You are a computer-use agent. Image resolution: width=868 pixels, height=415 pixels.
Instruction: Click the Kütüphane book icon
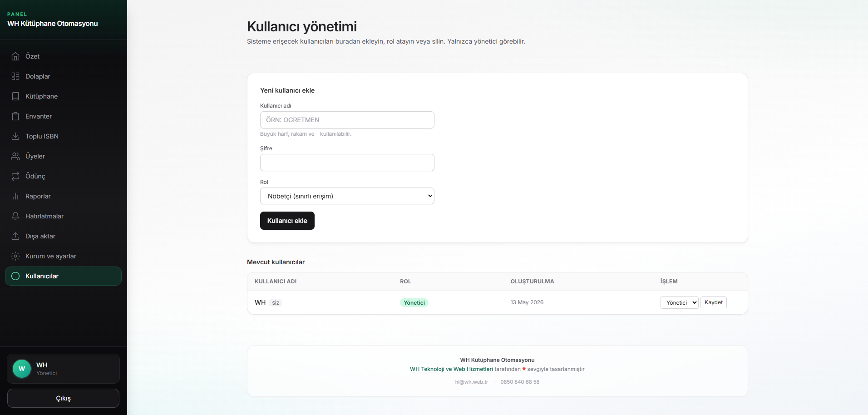tap(15, 96)
